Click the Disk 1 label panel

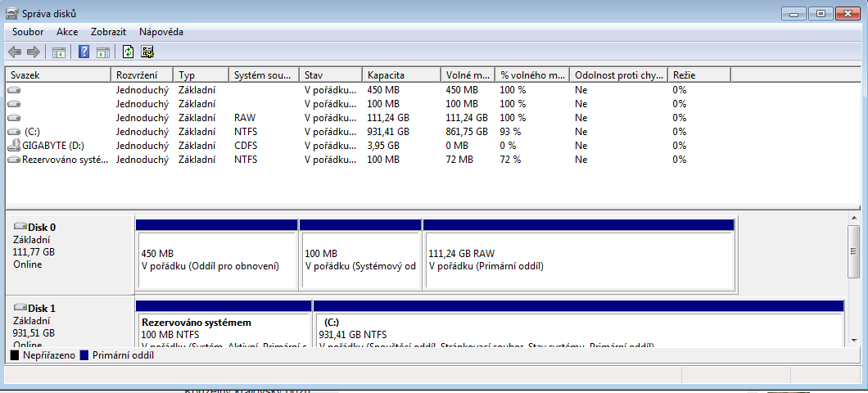pos(70,322)
